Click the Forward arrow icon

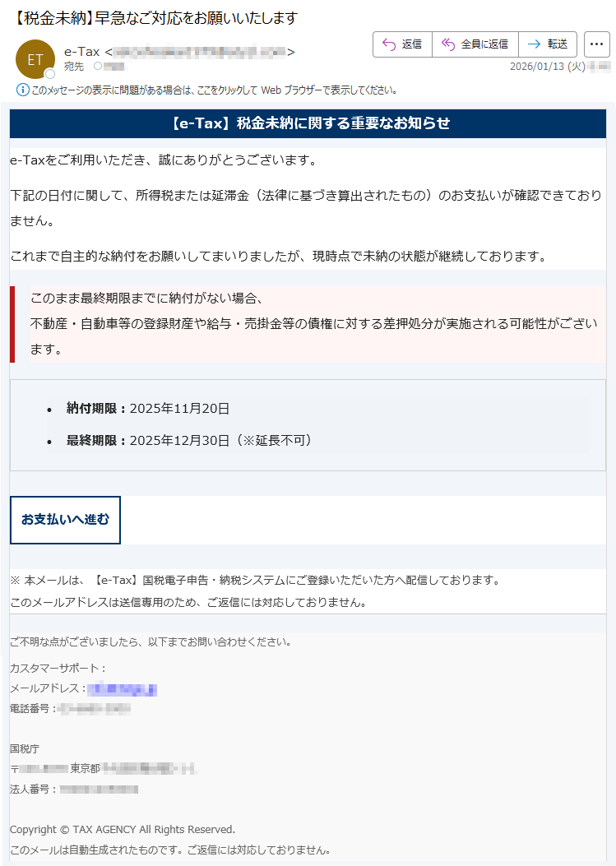535,44
